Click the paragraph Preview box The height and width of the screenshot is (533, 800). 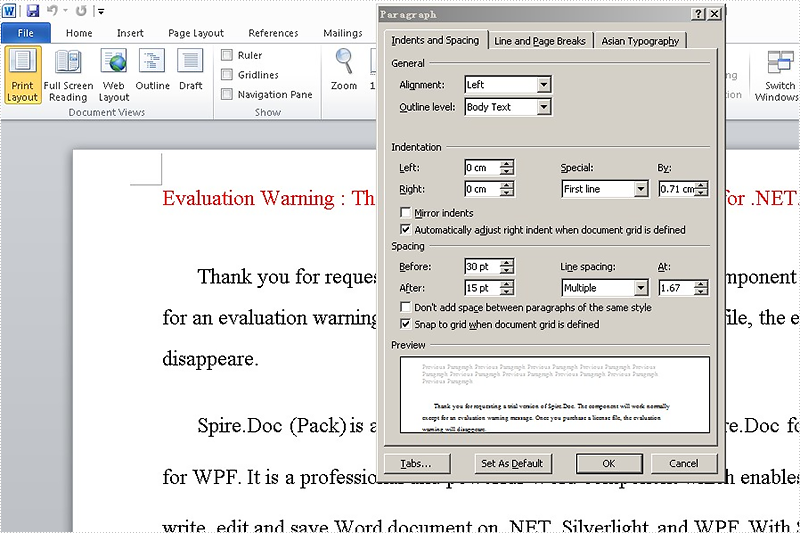(x=555, y=394)
